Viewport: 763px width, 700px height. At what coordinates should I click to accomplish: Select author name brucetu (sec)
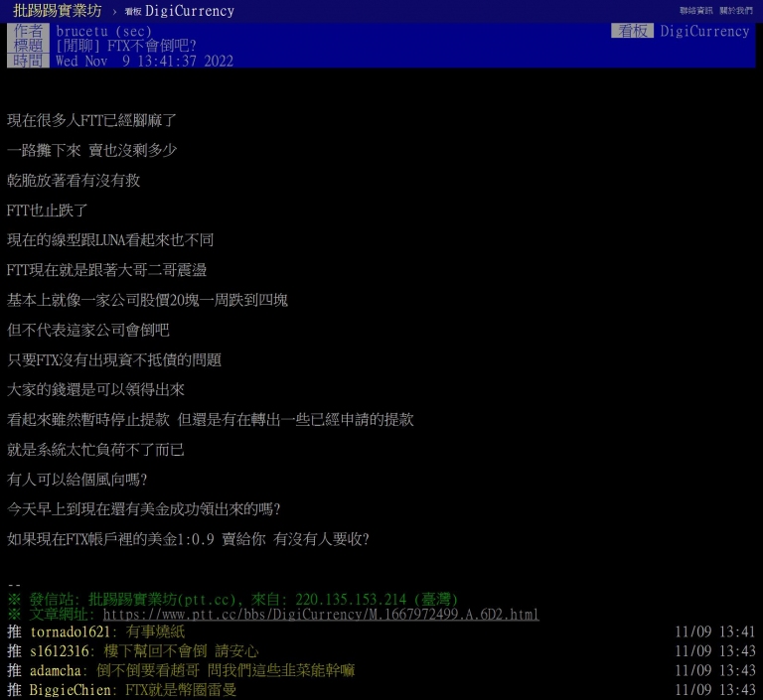103,31
